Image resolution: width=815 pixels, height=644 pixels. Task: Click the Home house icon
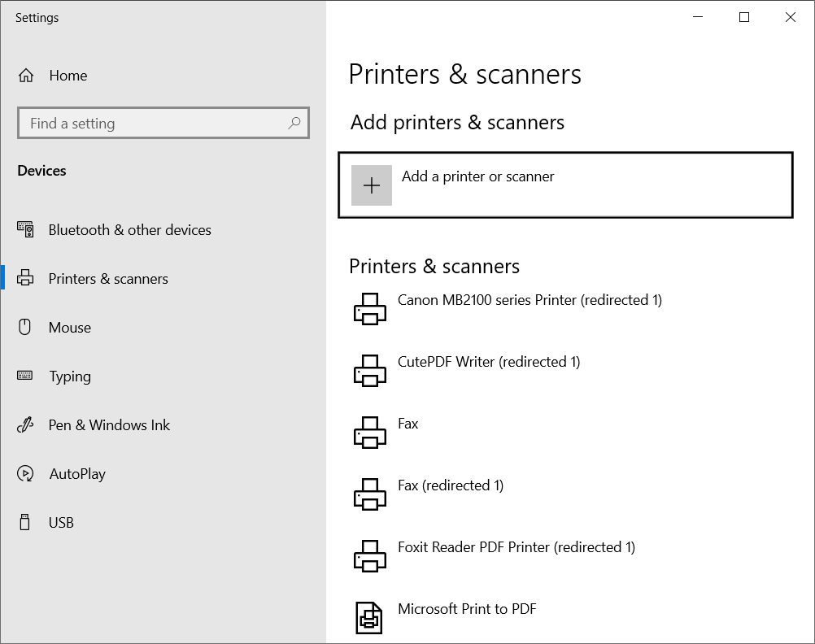pyautogui.click(x=26, y=76)
